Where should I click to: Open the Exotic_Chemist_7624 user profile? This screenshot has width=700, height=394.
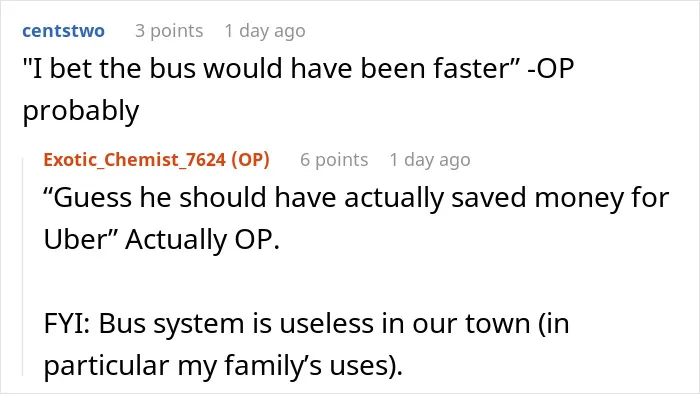[134, 159]
